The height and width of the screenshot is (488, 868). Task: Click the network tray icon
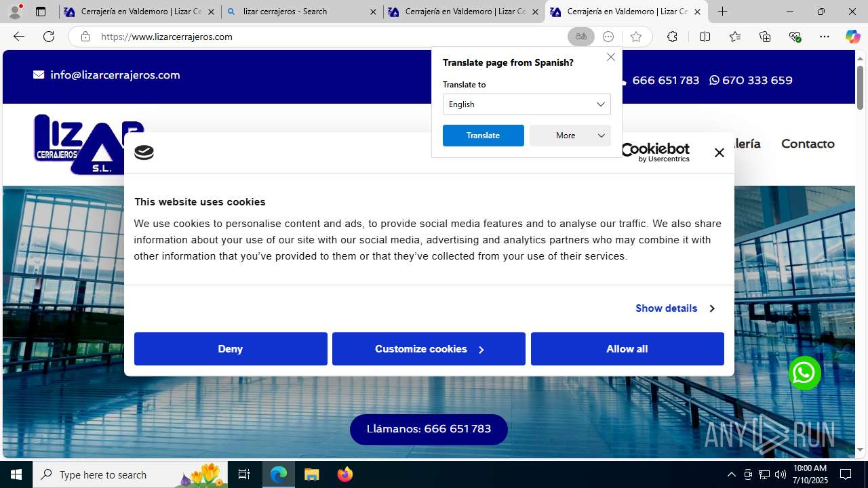coord(764,474)
